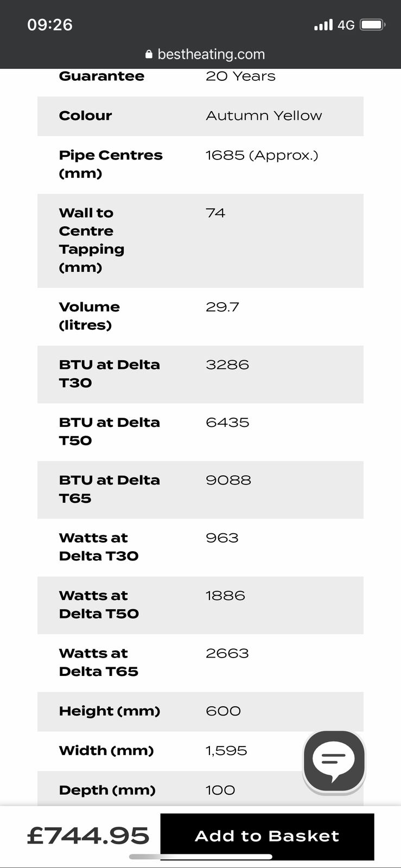
Task: Tap the cellular signal bars icon
Action: coord(323,25)
